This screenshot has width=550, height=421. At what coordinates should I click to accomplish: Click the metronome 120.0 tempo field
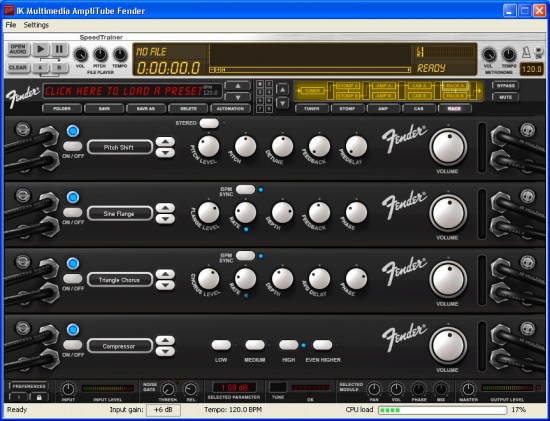click(x=531, y=69)
